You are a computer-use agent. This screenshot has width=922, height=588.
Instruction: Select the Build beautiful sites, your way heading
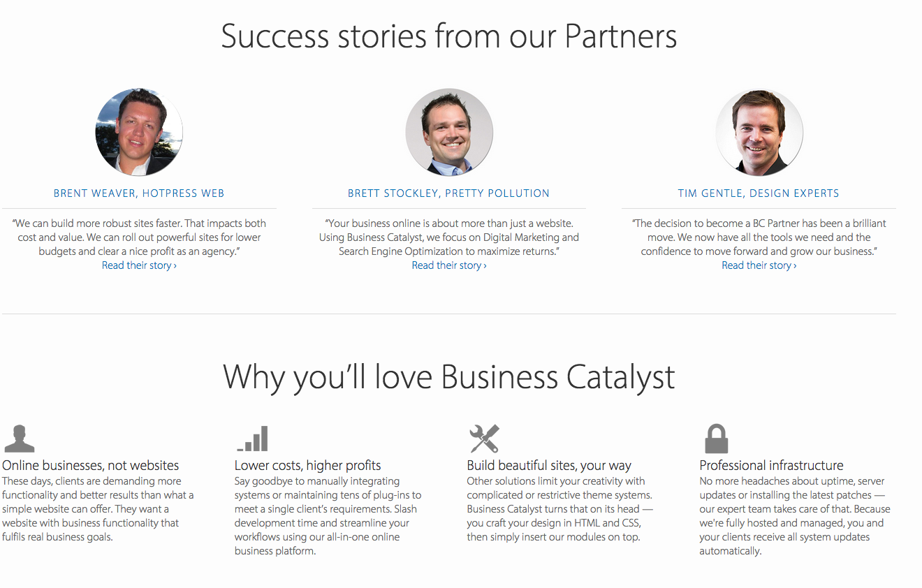point(549,466)
